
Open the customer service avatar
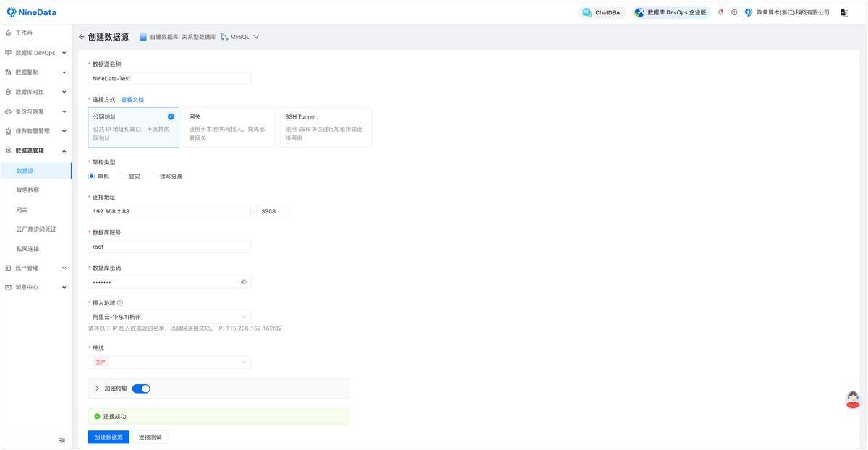[x=854, y=400]
